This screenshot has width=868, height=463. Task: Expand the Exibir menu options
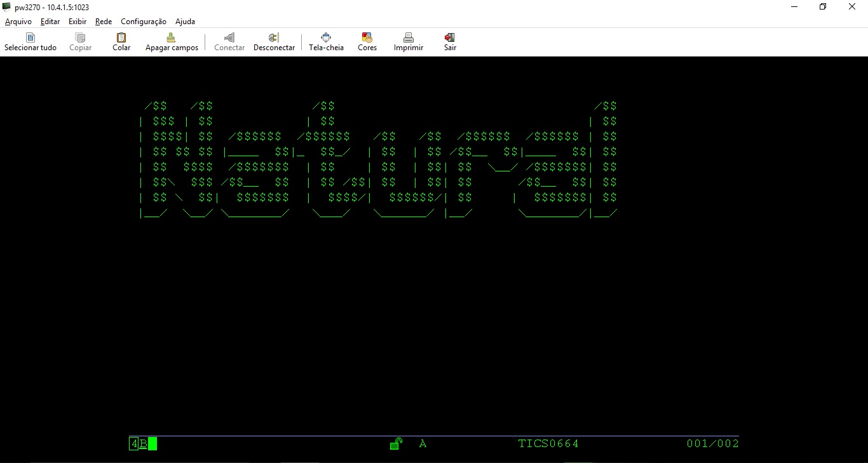(77, 21)
